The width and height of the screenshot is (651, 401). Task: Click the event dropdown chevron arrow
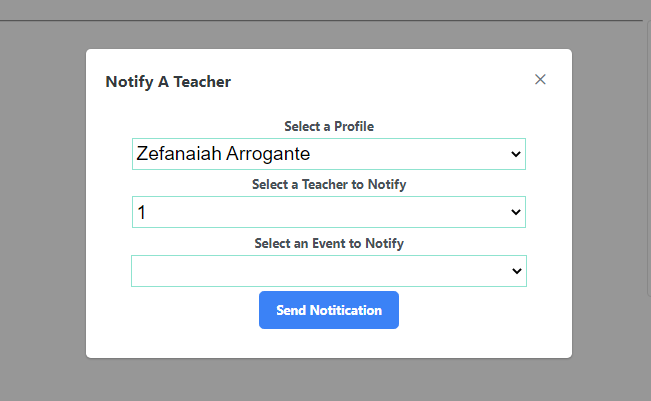(x=517, y=271)
